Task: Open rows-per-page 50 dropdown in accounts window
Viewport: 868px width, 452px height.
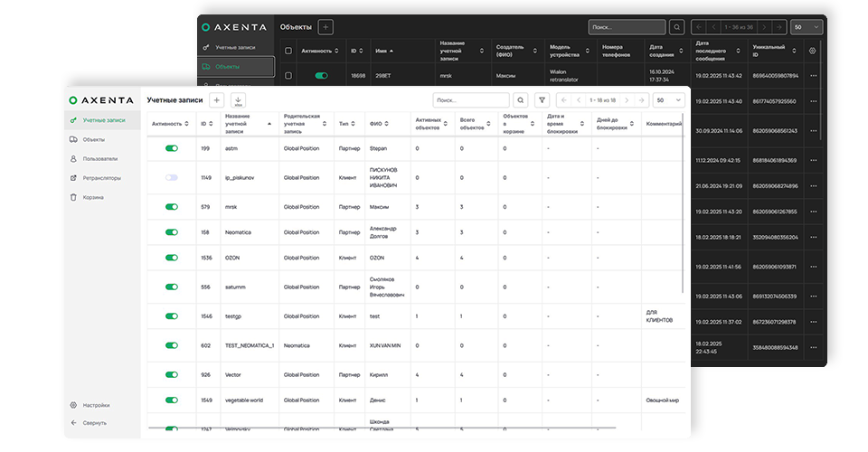Action: [x=669, y=100]
